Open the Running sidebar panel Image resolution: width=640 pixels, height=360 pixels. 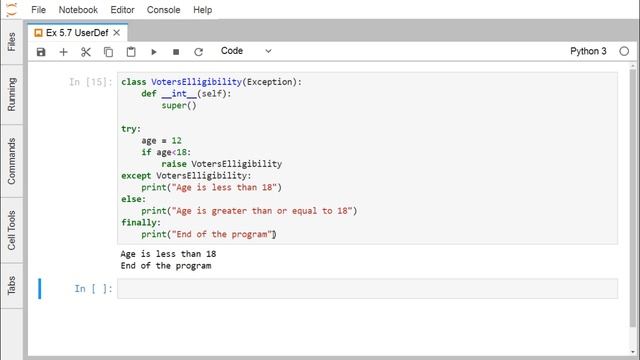(11, 94)
